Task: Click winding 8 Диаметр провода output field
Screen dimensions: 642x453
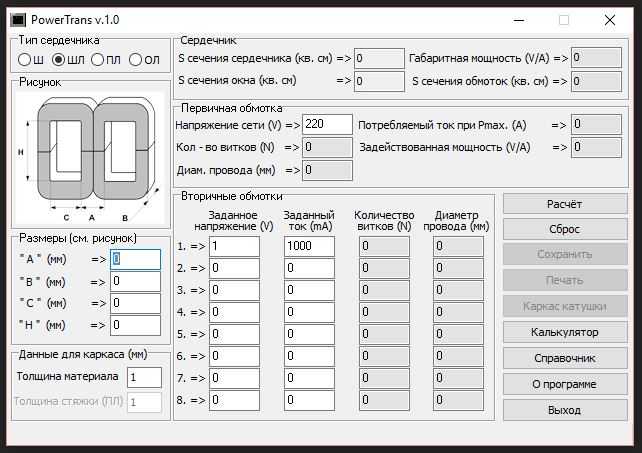Action: (x=458, y=400)
